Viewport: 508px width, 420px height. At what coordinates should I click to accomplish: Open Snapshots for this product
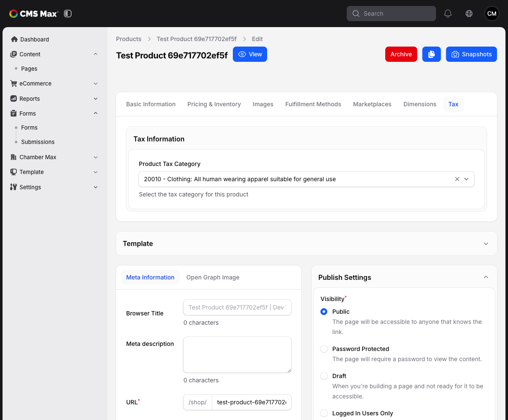click(472, 54)
